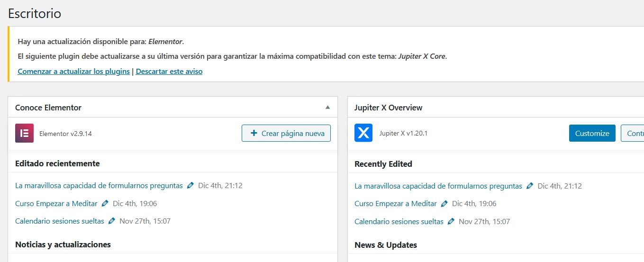Edit pencil beside 'Curso Empezar a Meditar' in Conoce Elementor
Viewport: 644px width, 262px height.
pyautogui.click(x=105, y=204)
